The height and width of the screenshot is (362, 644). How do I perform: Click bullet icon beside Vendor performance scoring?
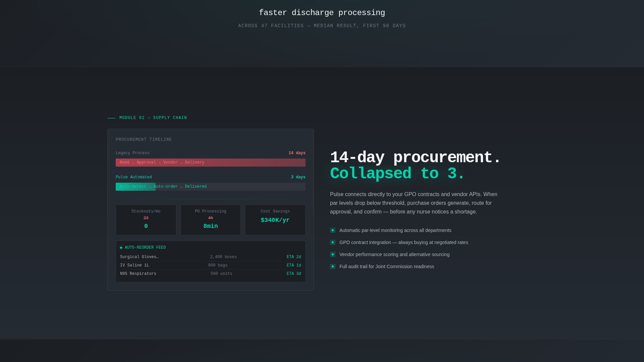(333, 254)
